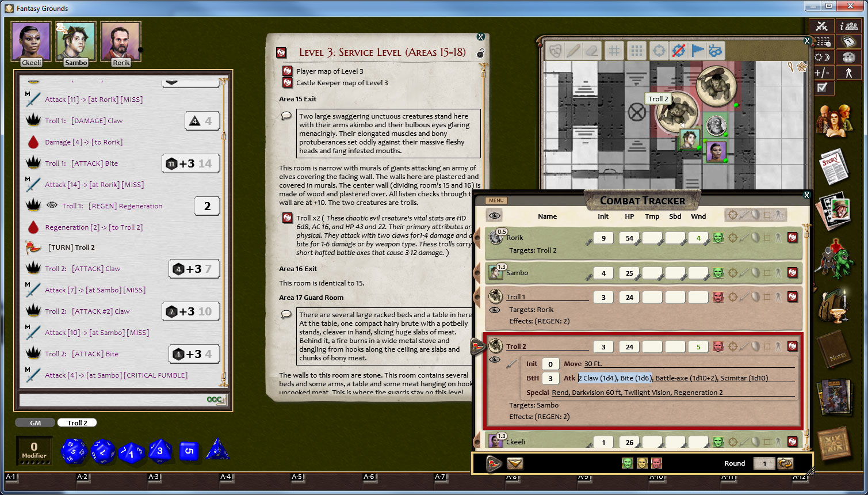Toggle Rorik's friend/foe green face icon
Screen dimensions: 868x495
click(718, 238)
